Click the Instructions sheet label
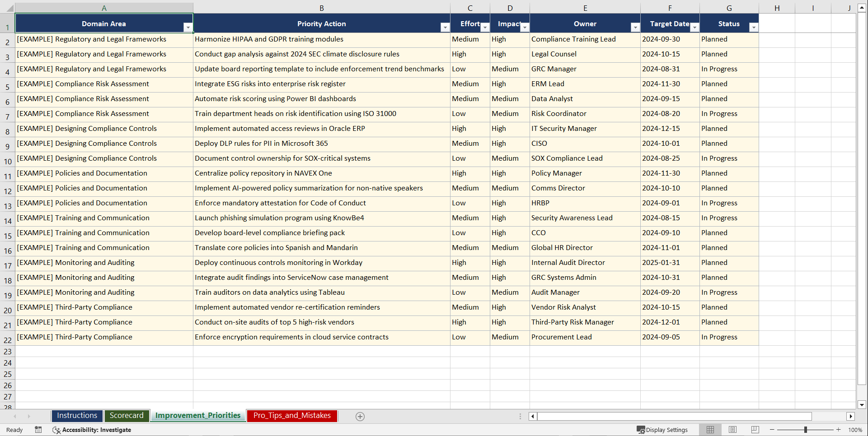Screen dimensions: 868x436 (77, 415)
